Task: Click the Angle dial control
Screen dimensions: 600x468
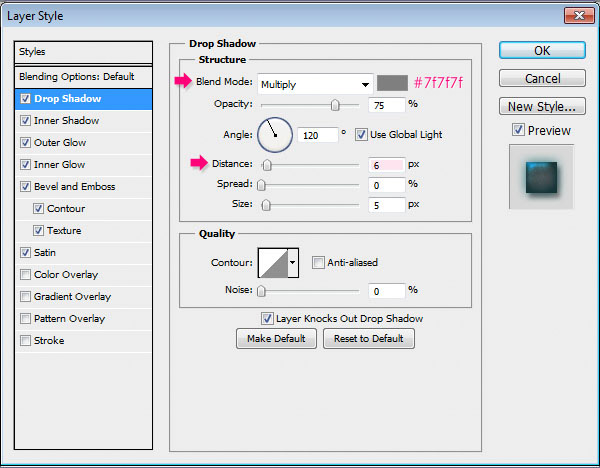Action: 275,135
